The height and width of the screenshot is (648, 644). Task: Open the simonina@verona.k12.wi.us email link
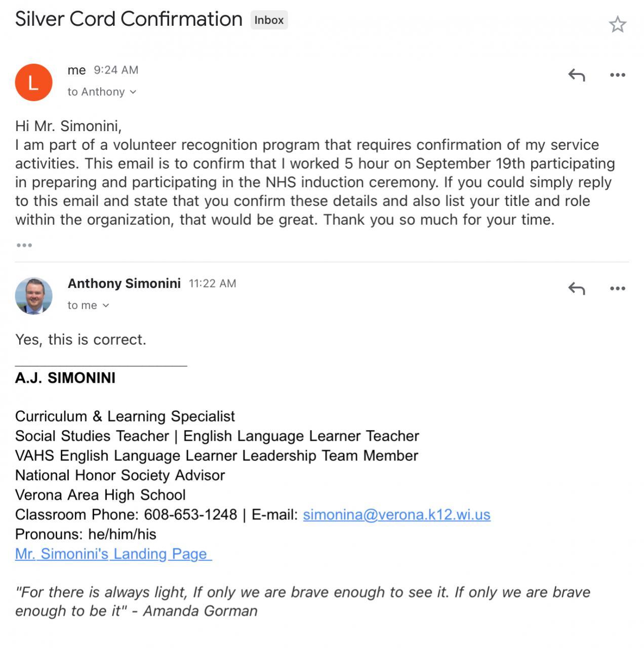[x=396, y=514]
